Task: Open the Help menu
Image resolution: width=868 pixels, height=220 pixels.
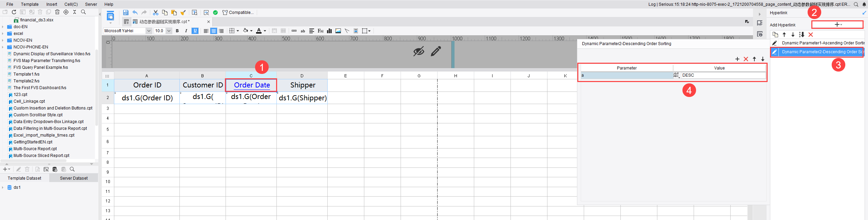Action: point(109,4)
